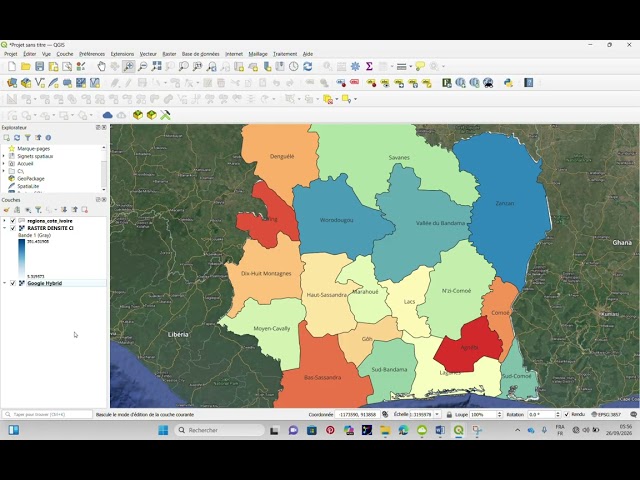Expand Signets spatiaux in Explorateur
This screenshot has width=640, height=480.
click(4, 156)
